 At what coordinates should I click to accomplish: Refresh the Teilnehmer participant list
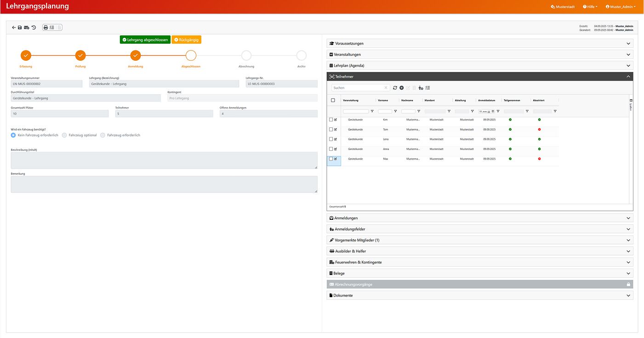click(x=395, y=88)
